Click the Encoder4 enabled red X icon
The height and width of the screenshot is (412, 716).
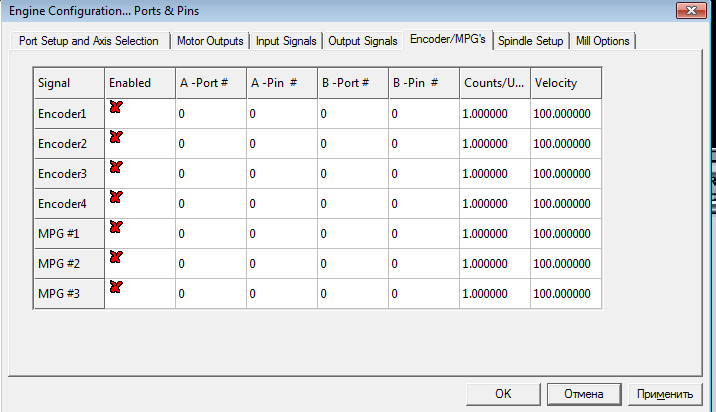[116, 197]
